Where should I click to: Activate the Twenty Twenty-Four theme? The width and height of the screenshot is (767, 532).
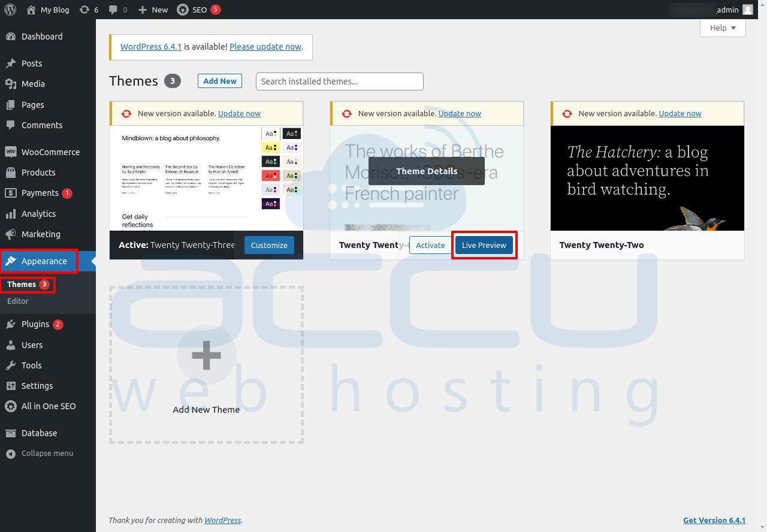(x=430, y=245)
